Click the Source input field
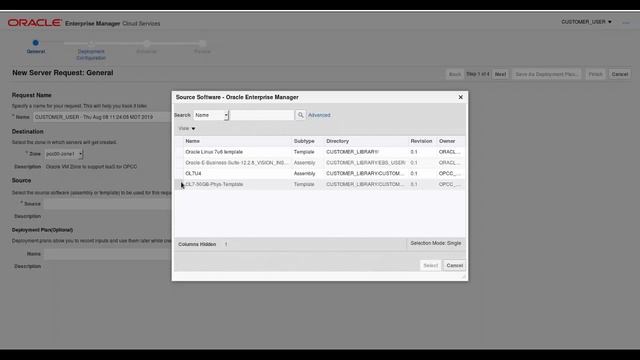640x360 pixels. click(x=107, y=204)
